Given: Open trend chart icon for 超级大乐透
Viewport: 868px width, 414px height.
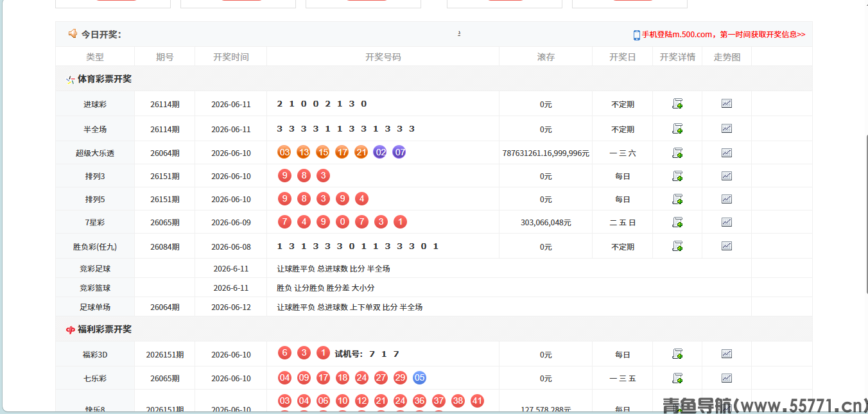Looking at the screenshot, I should tap(727, 153).
